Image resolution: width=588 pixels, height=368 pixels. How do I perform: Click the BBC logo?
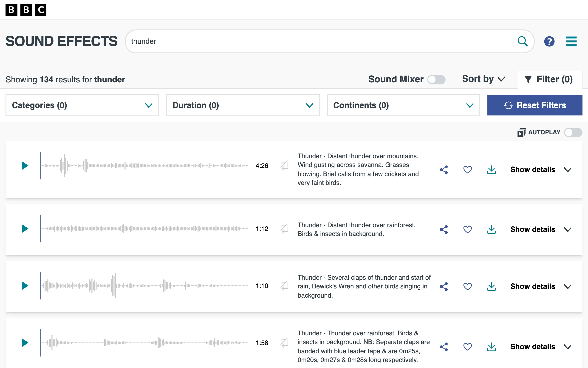(x=26, y=10)
